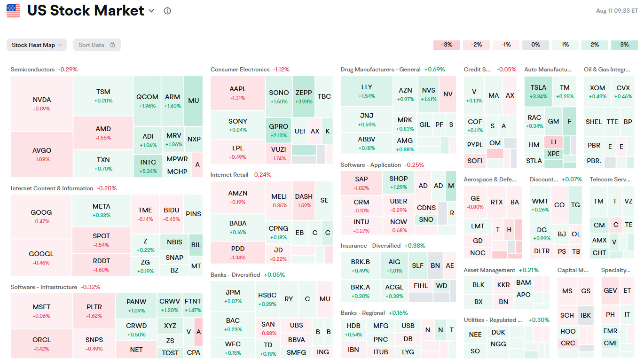
Task: Select the 2% legend swatch
Action: 595,45
